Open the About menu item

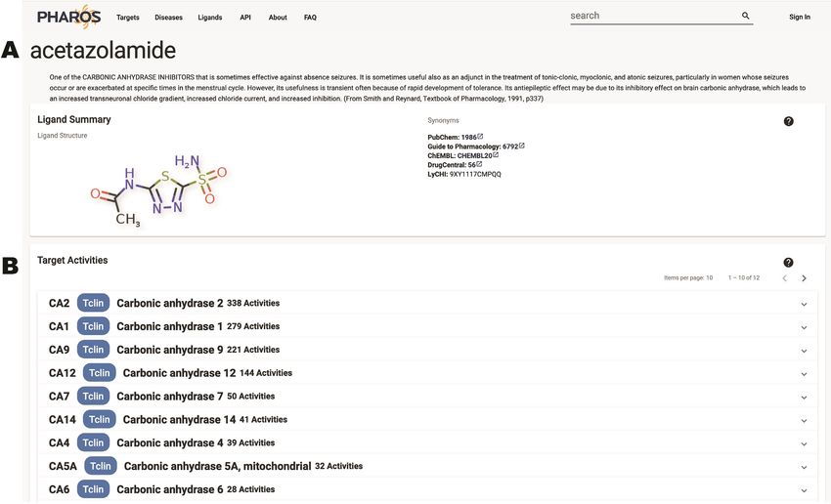278,18
